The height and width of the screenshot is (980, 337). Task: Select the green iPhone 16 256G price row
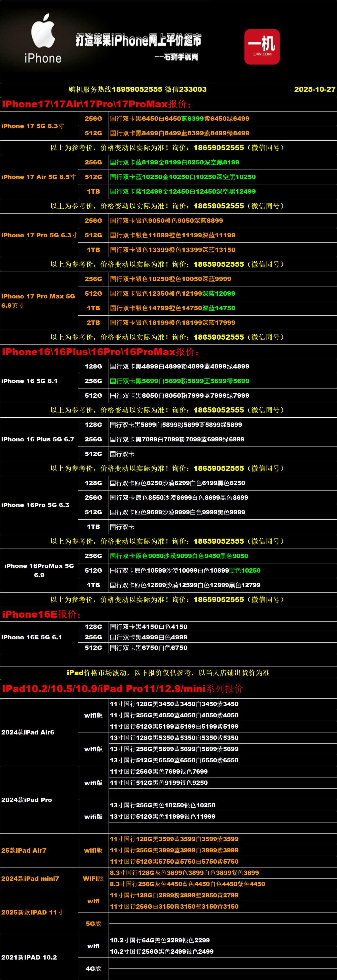pyautogui.click(x=179, y=381)
